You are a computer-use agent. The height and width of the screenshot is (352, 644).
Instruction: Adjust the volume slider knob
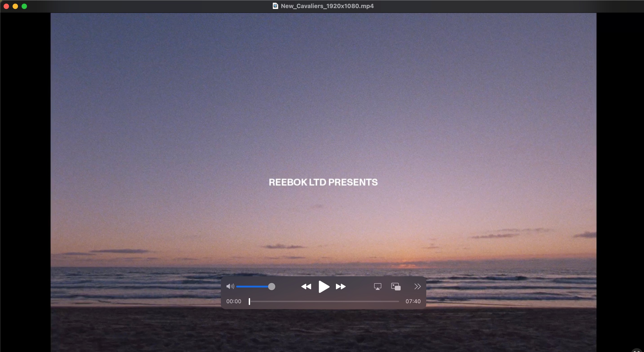tap(271, 287)
